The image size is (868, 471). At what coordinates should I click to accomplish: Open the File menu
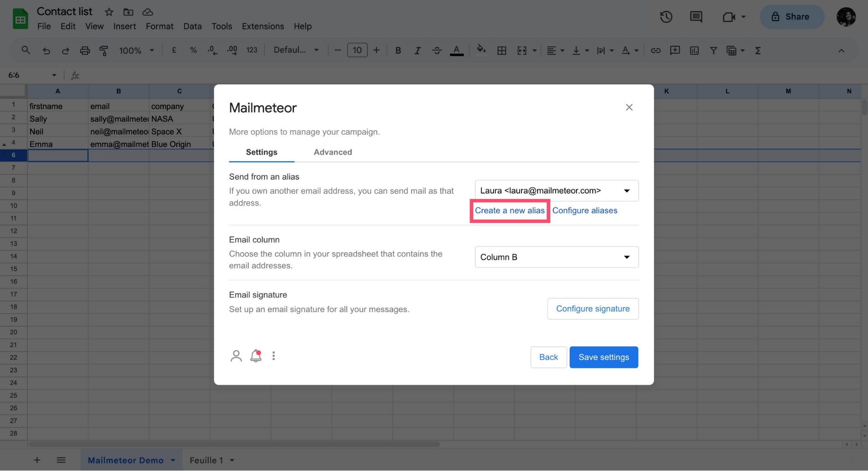tap(44, 26)
